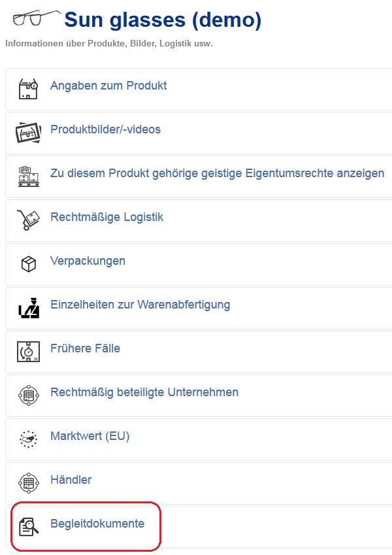The width and height of the screenshot is (392, 555).
Task: Click the IPR pallet boxes icon
Action: click(29, 177)
